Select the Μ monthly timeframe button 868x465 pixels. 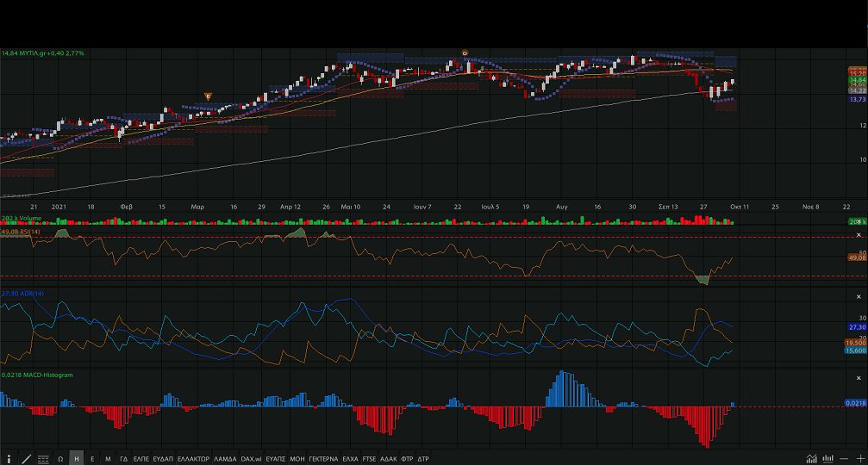coord(108,459)
